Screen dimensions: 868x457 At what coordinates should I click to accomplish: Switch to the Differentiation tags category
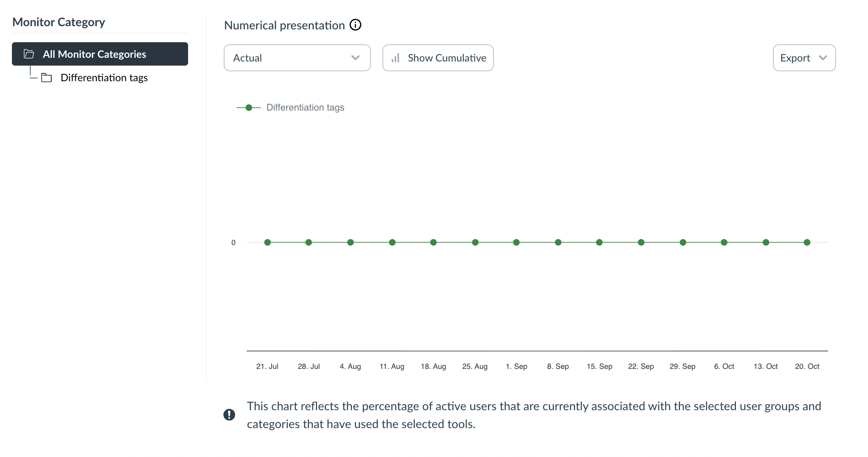click(104, 78)
